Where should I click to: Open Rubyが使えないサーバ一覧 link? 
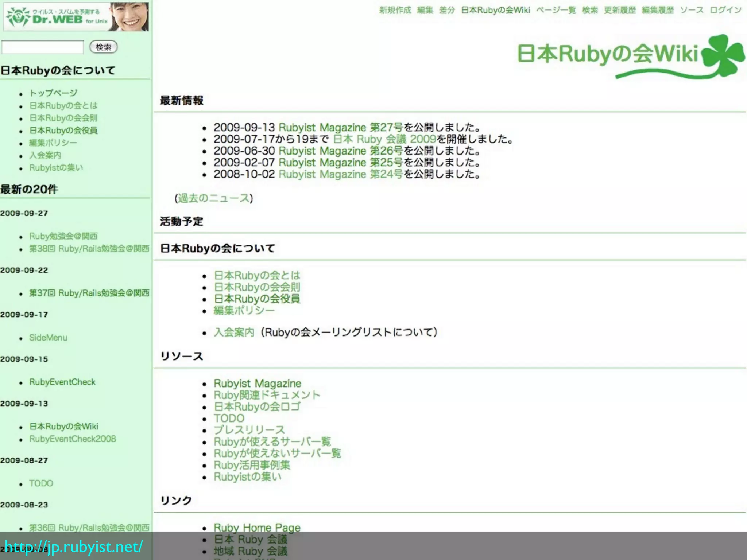[x=277, y=453]
